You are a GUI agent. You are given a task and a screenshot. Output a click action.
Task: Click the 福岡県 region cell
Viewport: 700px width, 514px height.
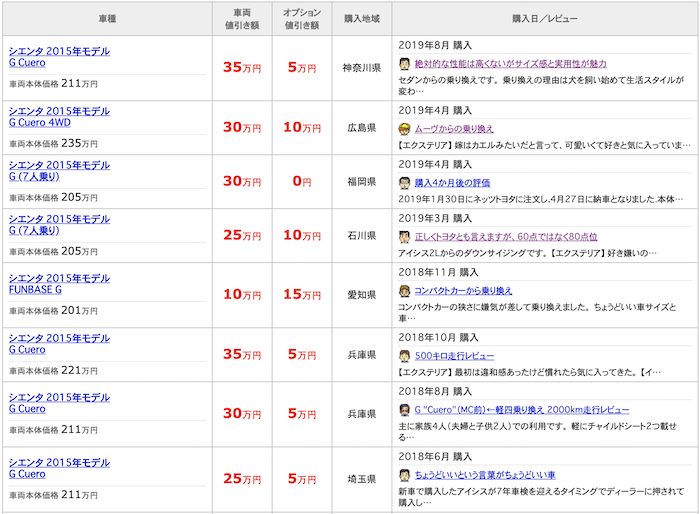click(362, 182)
